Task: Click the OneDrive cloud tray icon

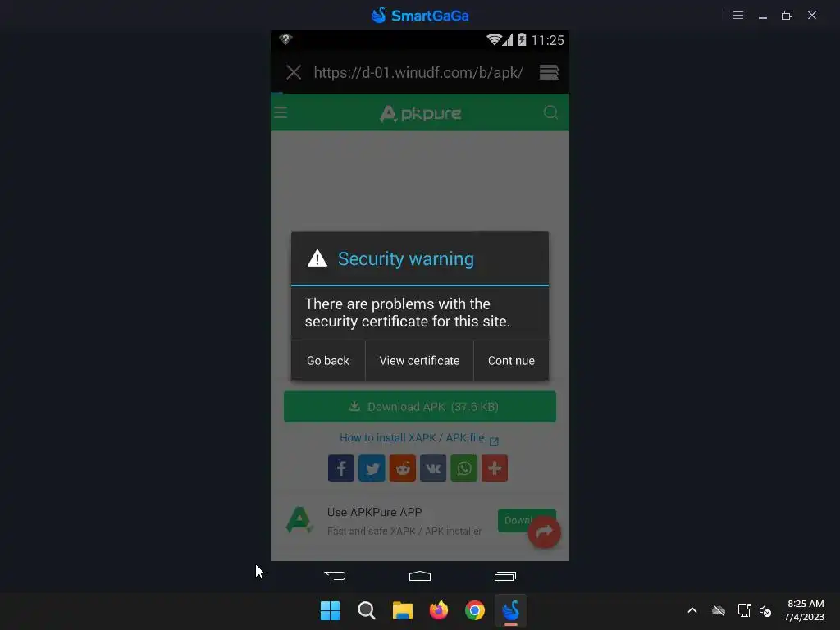Action: click(x=719, y=610)
